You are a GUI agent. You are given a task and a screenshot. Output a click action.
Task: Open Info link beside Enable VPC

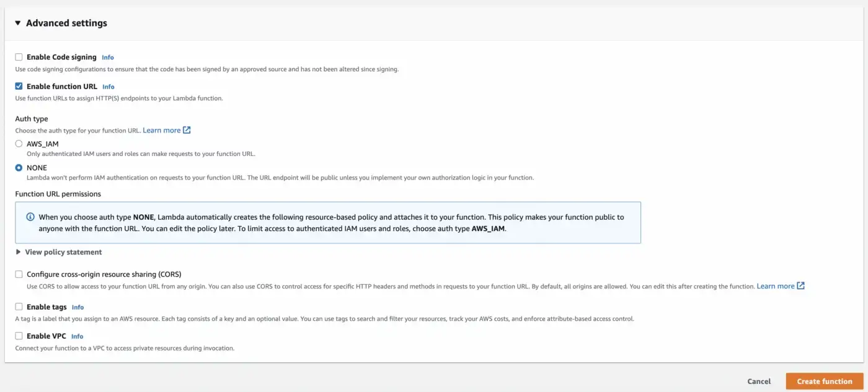(77, 336)
